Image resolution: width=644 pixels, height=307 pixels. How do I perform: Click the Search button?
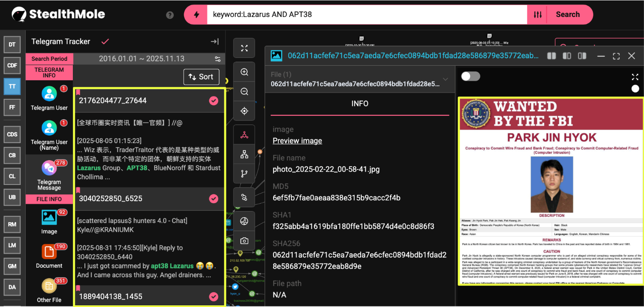[567, 14]
